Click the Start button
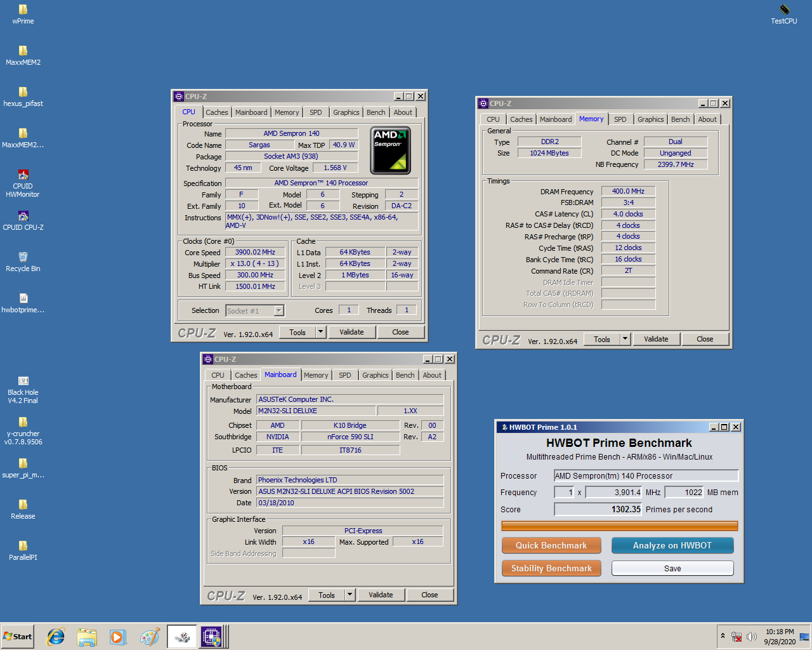 [18, 637]
